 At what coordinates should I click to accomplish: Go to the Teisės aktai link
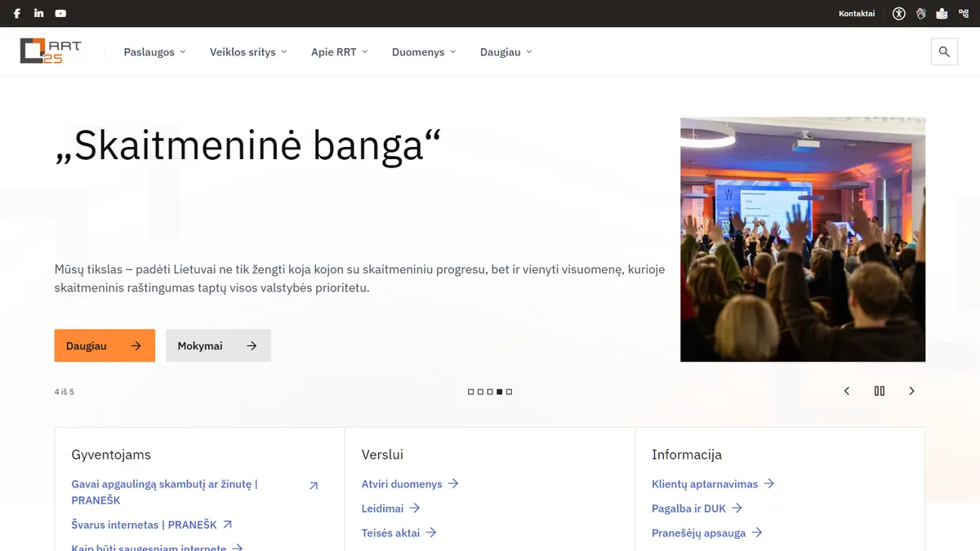click(x=399, y=532)
